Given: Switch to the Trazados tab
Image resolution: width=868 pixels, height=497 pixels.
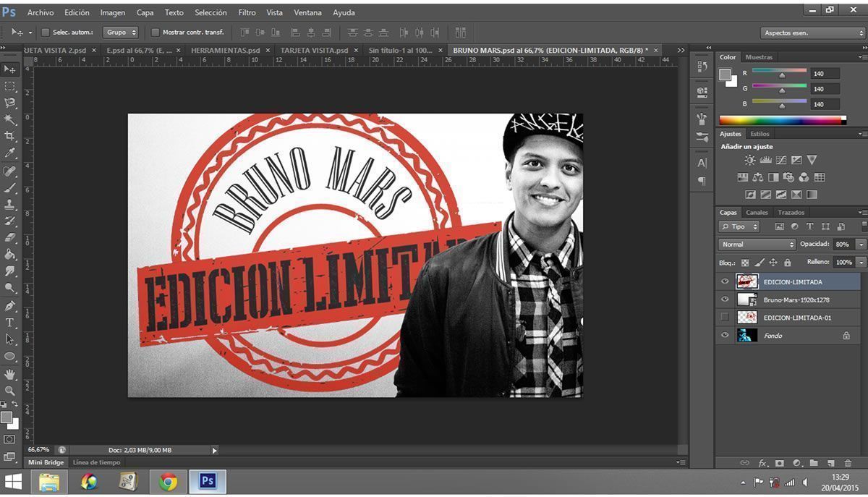Looking at the screenshot, I should coord(791,213).
